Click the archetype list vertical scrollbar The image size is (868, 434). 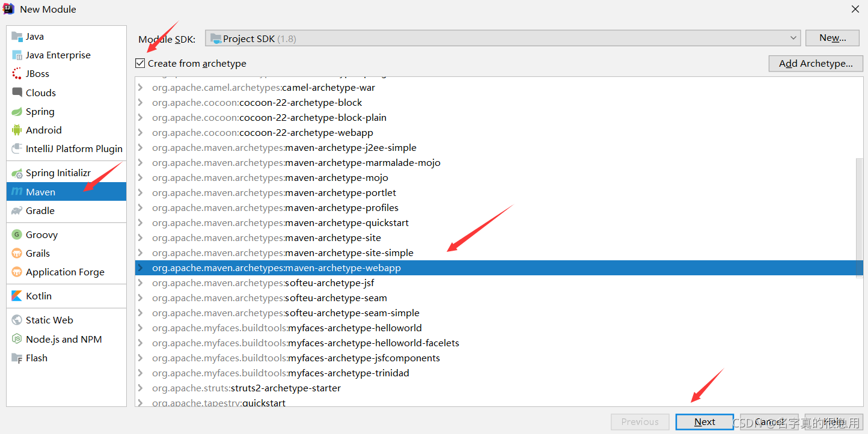pyautogui.click(x=860, y=217)
